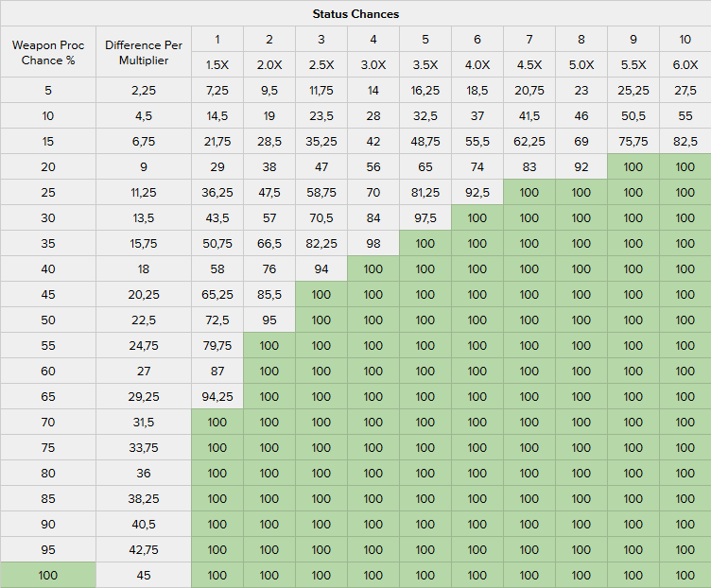The width and height of the screenshot is (711, 588).
Task: Select the "72,5" cell
Action: (x=217, y=320)
